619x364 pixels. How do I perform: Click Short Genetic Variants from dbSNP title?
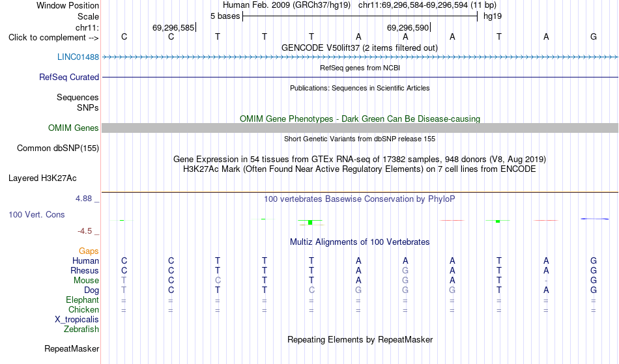tap(360, 139)
